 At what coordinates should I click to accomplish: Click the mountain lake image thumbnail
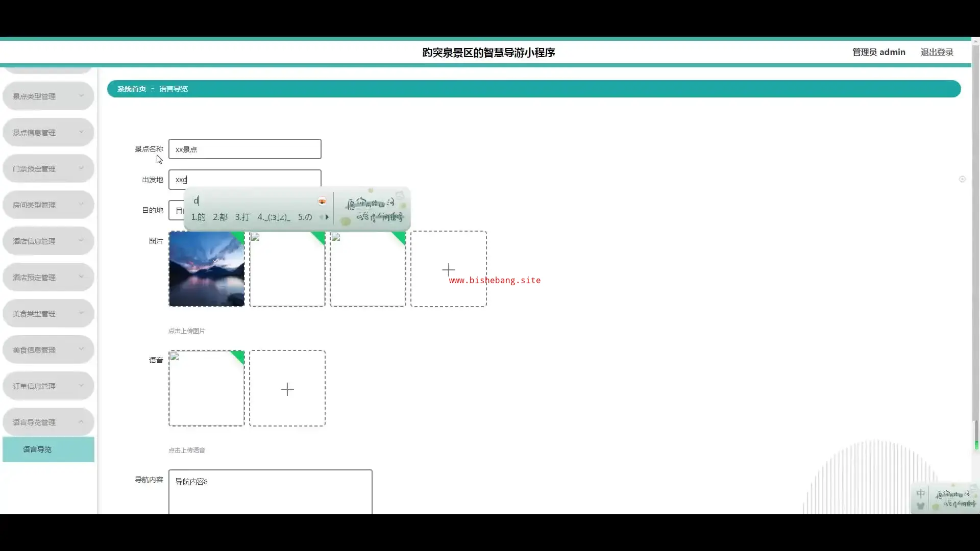pyautogui.click(x=206, y=269)
